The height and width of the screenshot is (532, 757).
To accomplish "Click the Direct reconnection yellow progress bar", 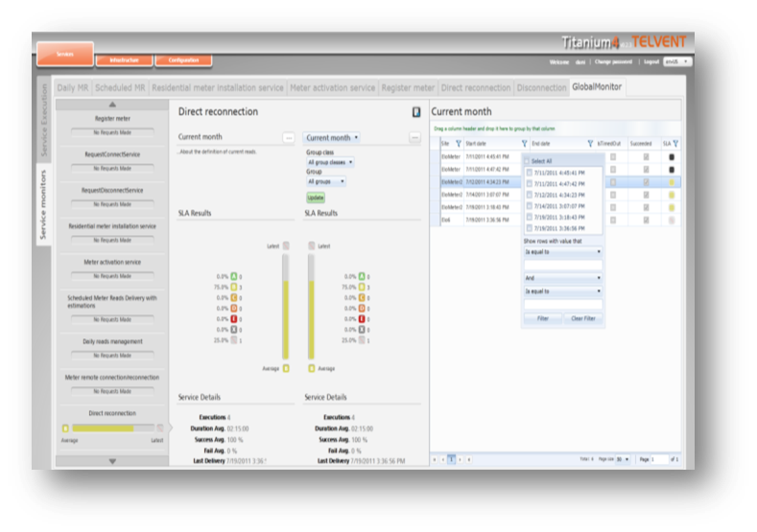I will pos(113,428).
